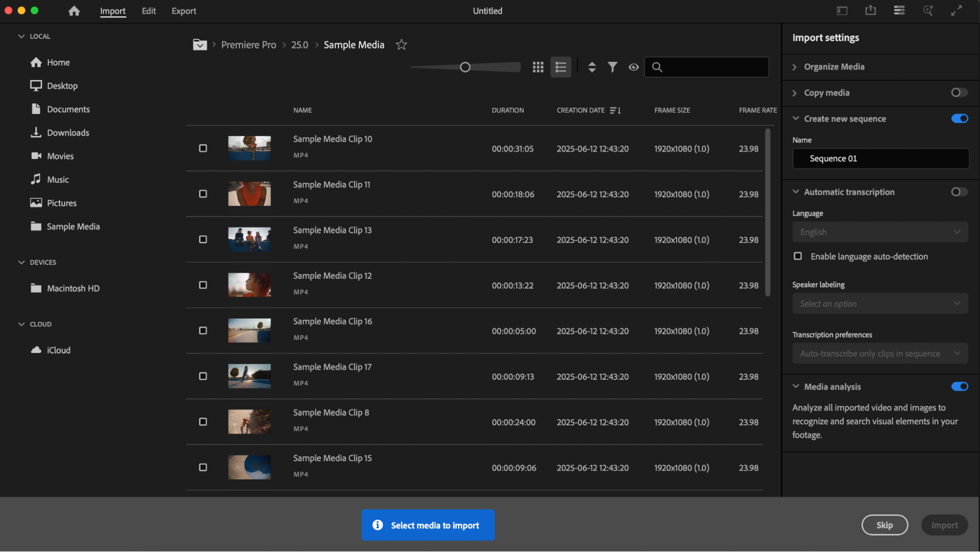Open the folder location dropdown icon
980x552 pixels.
click(x=200, y=45)
